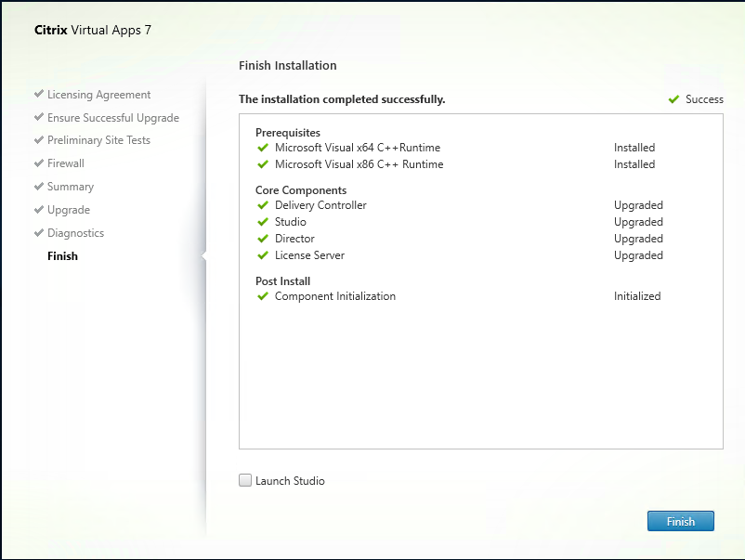The image size is (745, 560).
Task: Click the green checkmark beside Delivery Controller
Action: coord(263,205)
